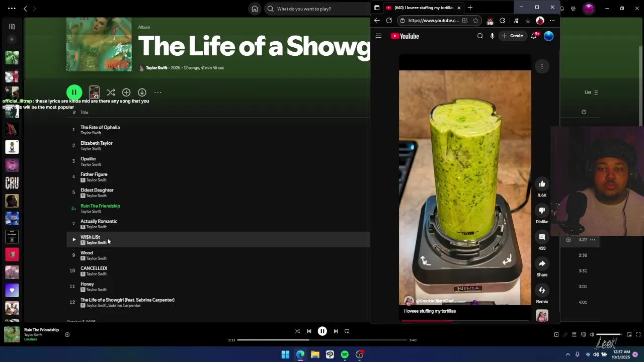Go to the YouTube home logo
Viewport: 644px width, 362px height.
(405, 36)
